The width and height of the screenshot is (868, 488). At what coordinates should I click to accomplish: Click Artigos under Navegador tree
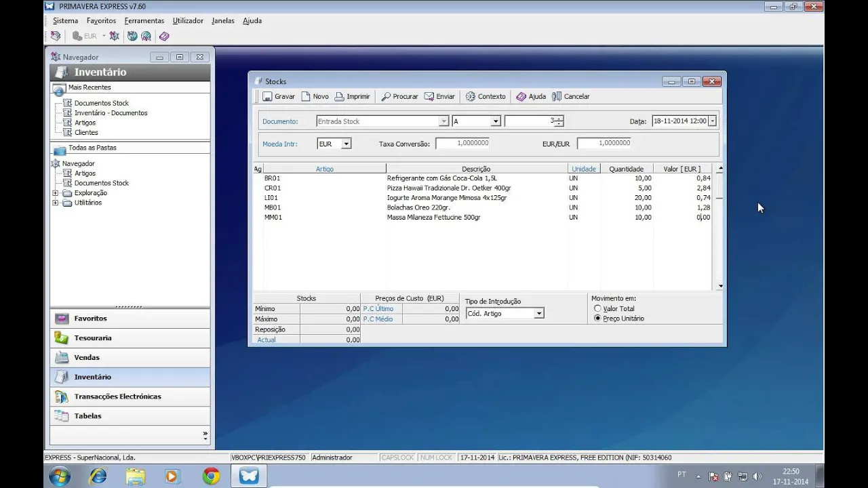85,174
